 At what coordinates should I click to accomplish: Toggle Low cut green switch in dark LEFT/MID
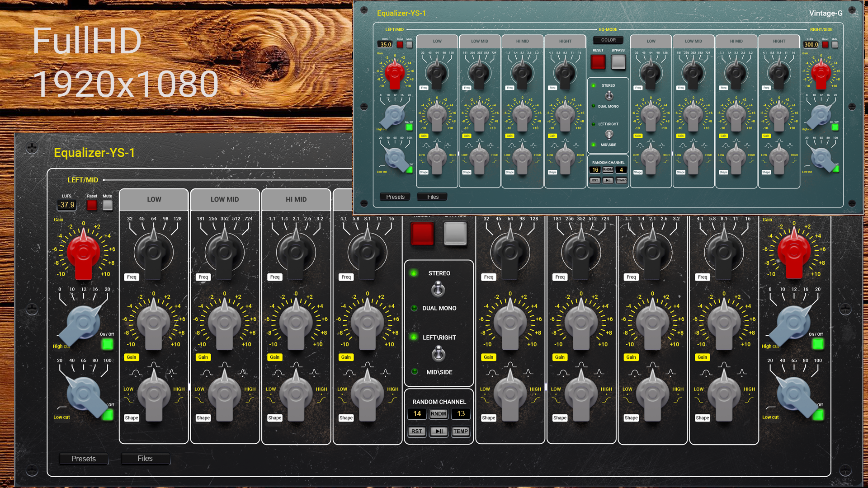(108, 414)
